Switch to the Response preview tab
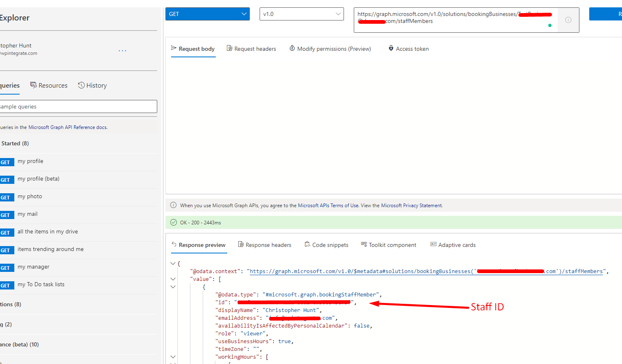The height and width of the screenshot is (364, 622). [199, 245]
